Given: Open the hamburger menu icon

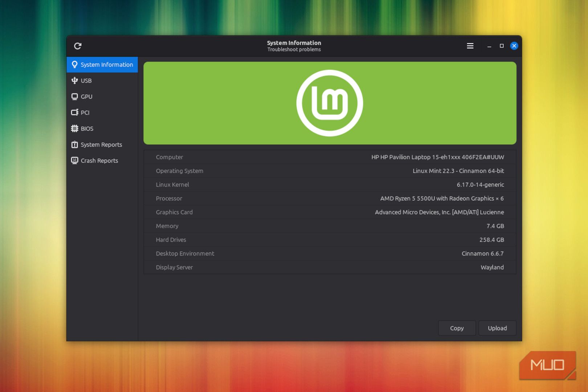Looking at the screenshot, I should 470,46.
